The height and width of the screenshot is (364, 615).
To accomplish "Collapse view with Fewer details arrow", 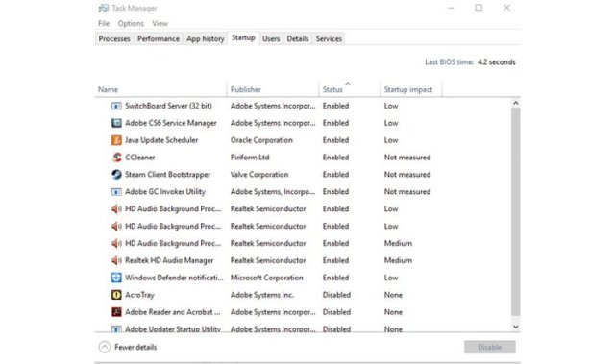I will pyautogui.click(x=105, y=347).
